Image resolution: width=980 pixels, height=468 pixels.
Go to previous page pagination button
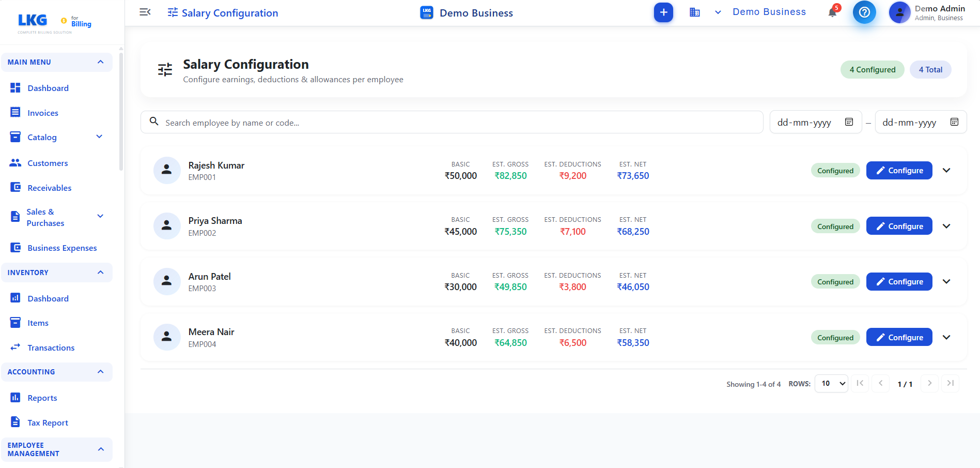(x=880, y=383)
